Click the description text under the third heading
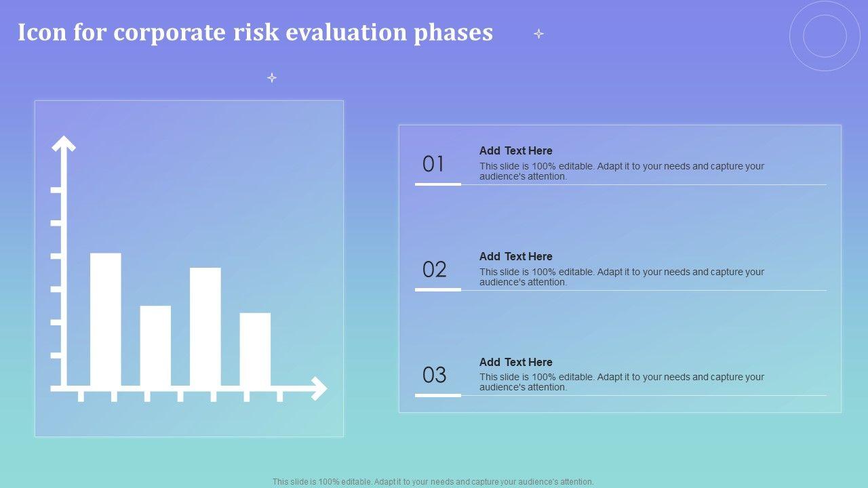Screen dimensions: 868x488 tap(621, 382)
